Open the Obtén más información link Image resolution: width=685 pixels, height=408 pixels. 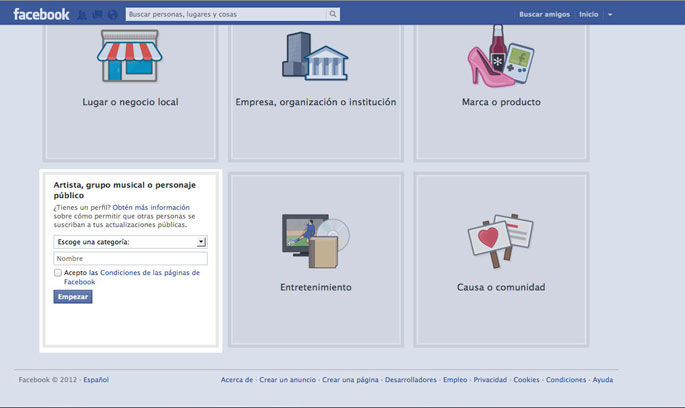(151, 207)
